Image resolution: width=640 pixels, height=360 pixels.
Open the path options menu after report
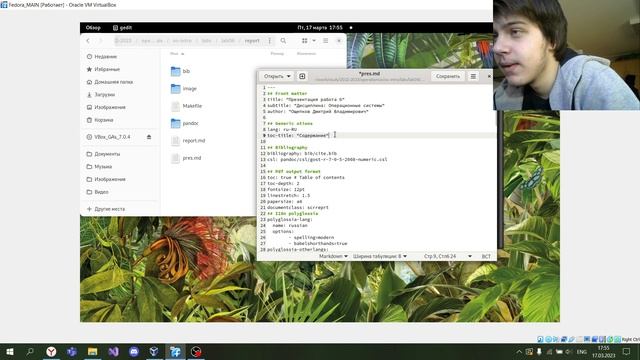coord(269,41)
